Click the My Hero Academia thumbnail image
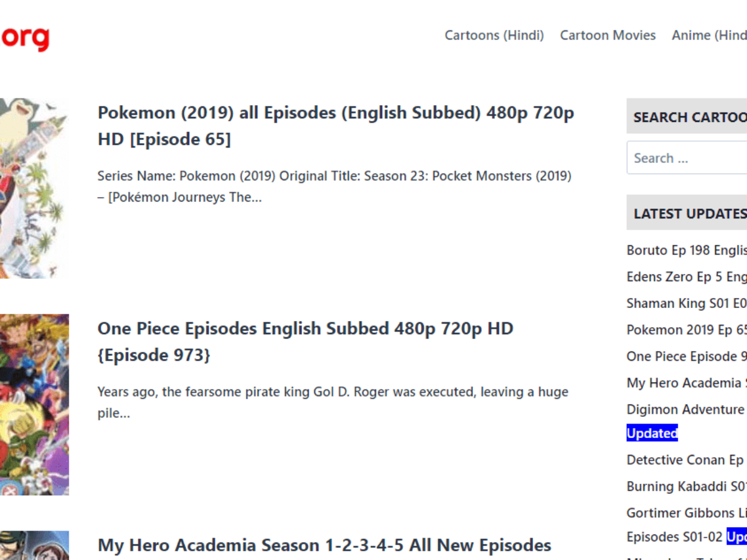 (34, 546)
